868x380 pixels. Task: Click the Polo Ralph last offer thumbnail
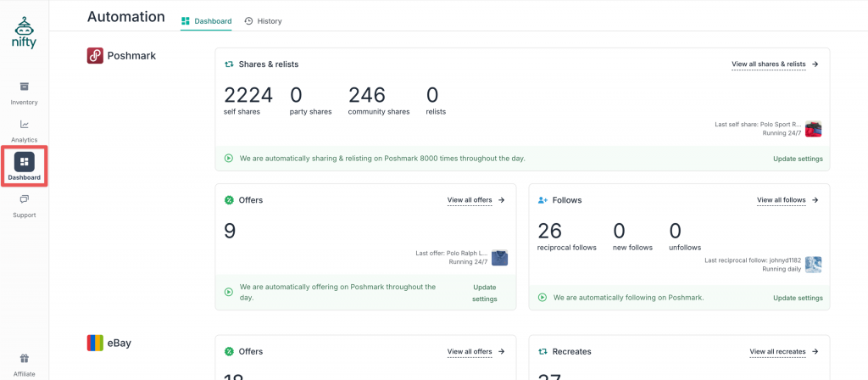(499, 257)
